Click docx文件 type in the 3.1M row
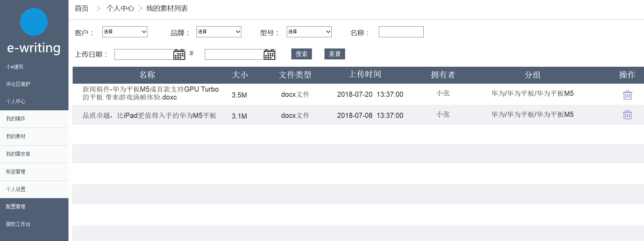 tap(295, 115)
